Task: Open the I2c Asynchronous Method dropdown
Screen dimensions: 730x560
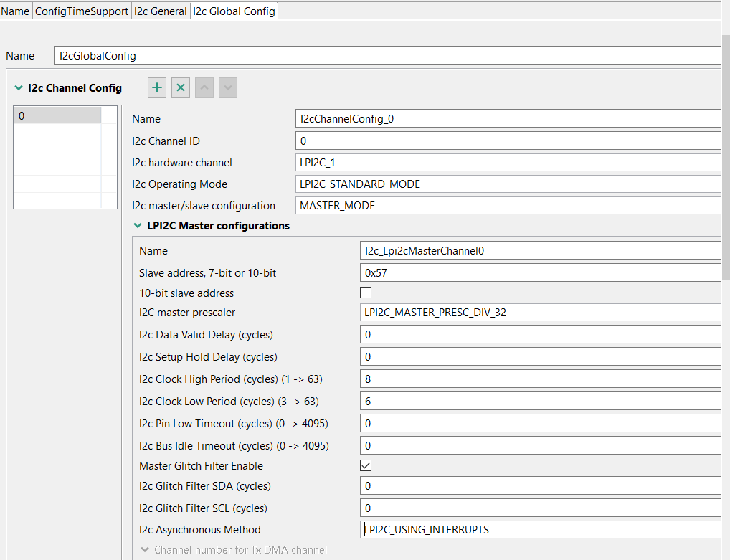Action: tap(531, 529)
